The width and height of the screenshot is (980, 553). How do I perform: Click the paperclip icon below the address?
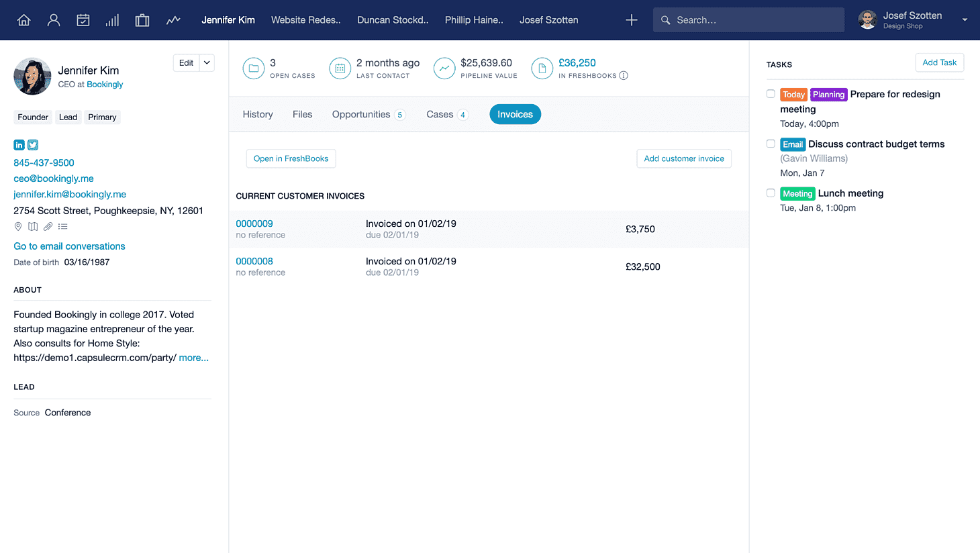pyautogui.click(x=48, y=227)
